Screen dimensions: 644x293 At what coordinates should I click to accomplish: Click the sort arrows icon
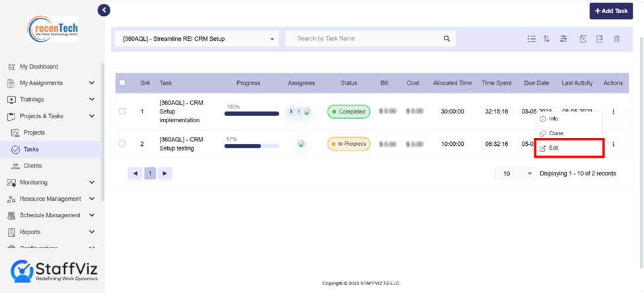[546, 39]
